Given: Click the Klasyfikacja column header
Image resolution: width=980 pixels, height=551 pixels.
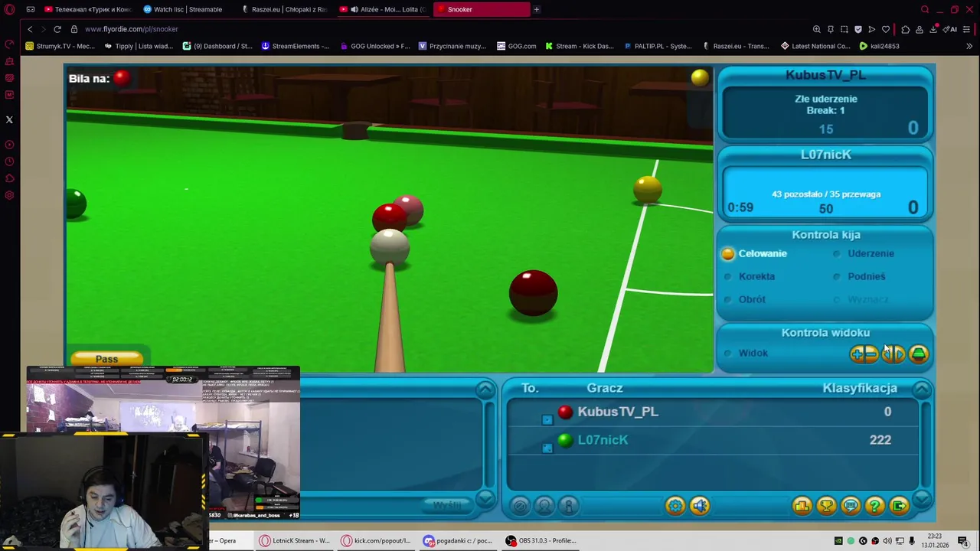Looking at the screenshot, I should (860, 388).
